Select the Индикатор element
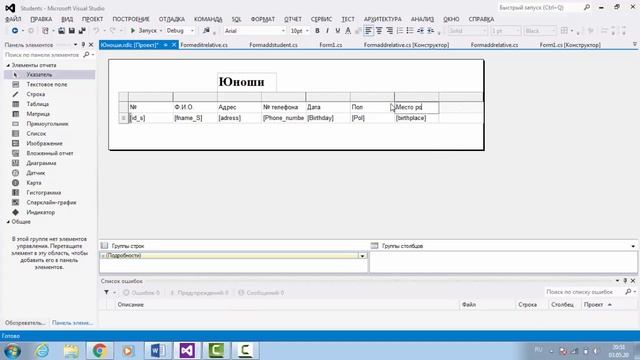Screen dimensions: 640x360 coord(49,212)
